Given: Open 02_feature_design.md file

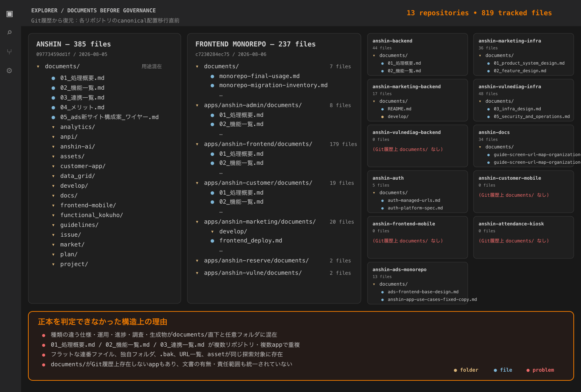Looking at the screenshot, I should 520,71.
